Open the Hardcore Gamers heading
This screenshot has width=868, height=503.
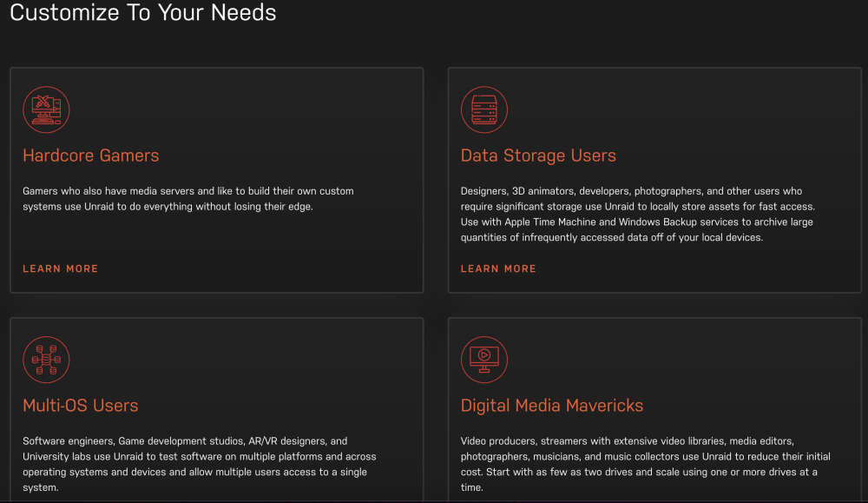[x=91, y=156]
